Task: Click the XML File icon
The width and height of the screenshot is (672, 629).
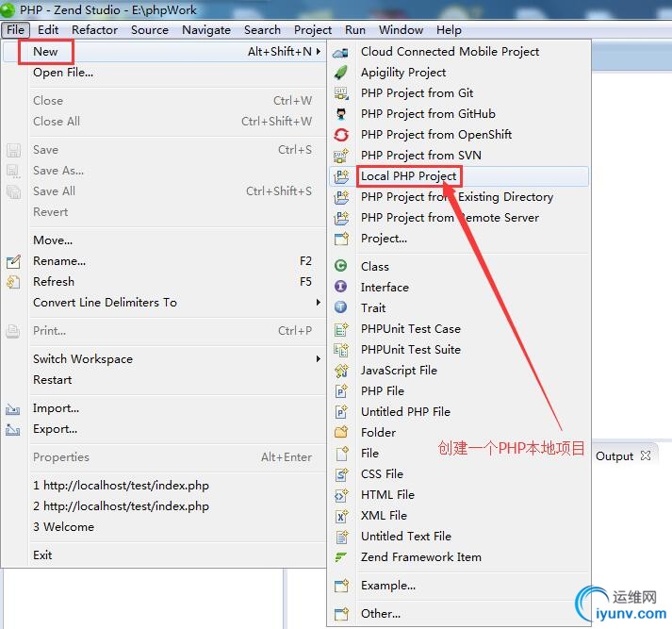Action: tap(341, 516)
